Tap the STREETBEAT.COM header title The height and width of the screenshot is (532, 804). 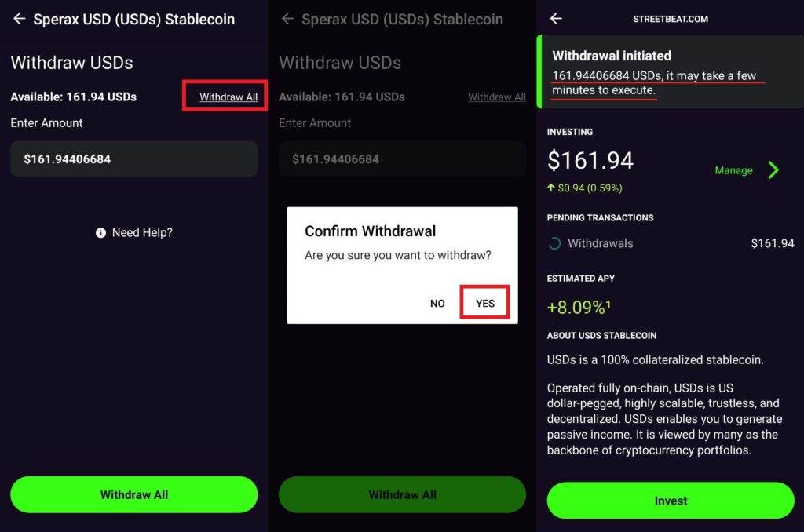tap(671, 18)
